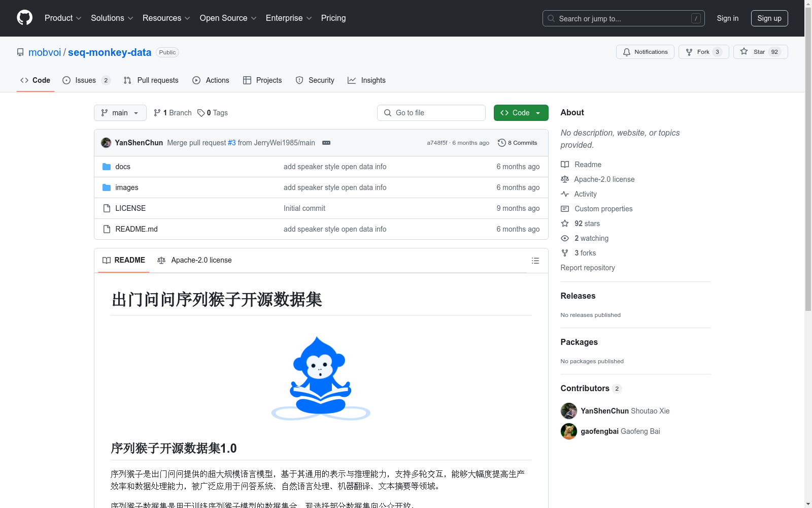This screenshot has height=508, width=812.
Task: View the 92 stars link
Action: pos(581,224)
